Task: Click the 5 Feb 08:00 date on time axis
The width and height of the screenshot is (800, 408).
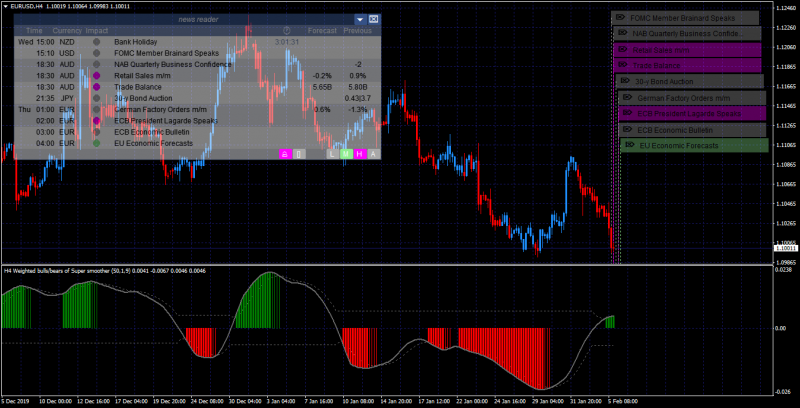Action: click(x=623, y=401)
